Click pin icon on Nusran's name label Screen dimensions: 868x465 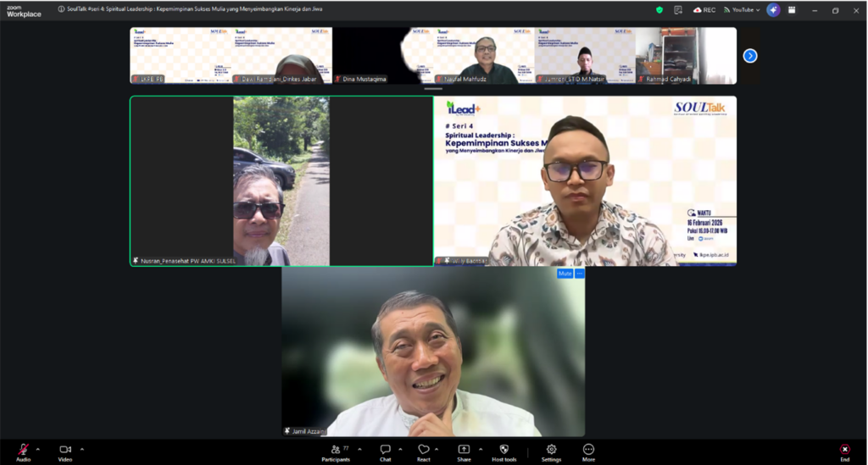pyautogui.click(x=136, y=260)
